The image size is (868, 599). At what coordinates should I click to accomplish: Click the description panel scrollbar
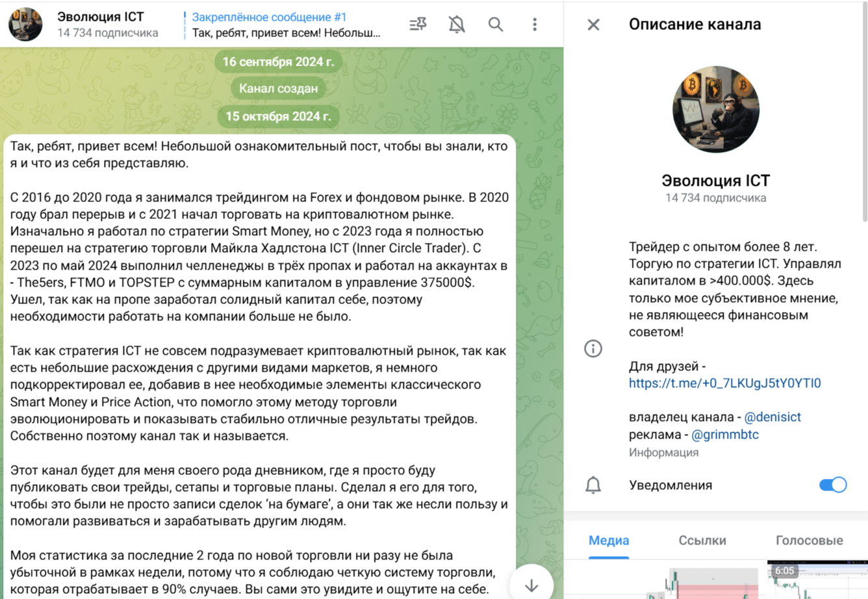pyautogui.click(x=864, y=113)
